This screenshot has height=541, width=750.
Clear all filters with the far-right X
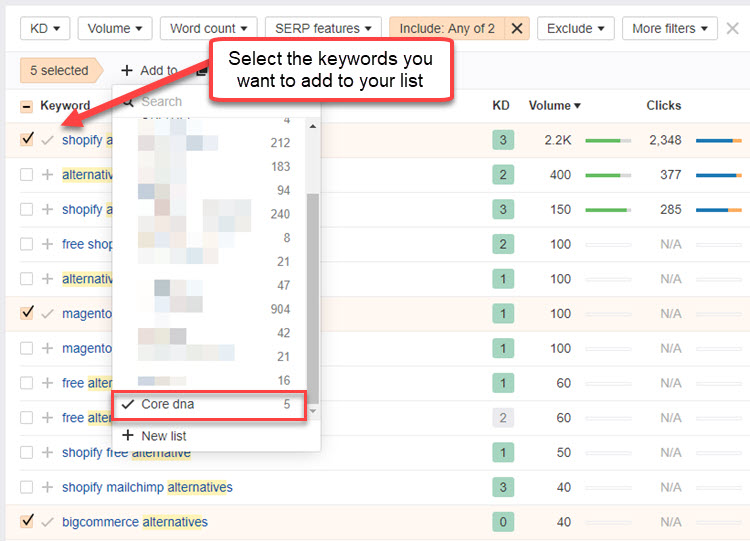point(733,28)
